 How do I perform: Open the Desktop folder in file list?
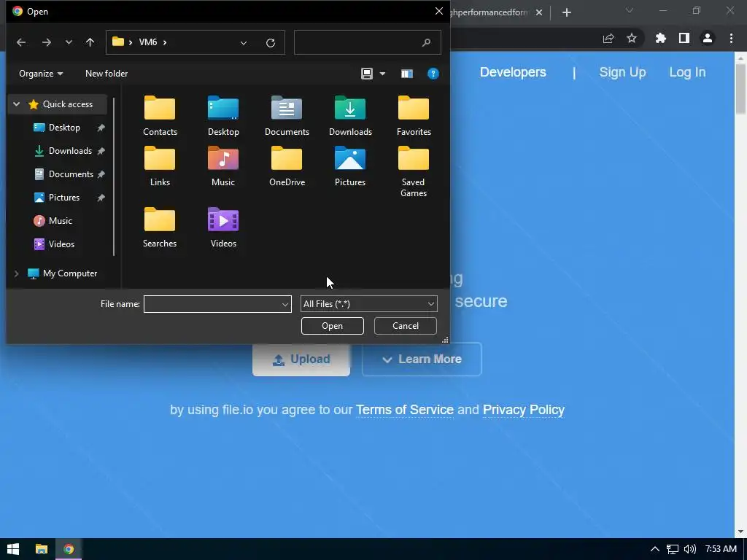223,116
